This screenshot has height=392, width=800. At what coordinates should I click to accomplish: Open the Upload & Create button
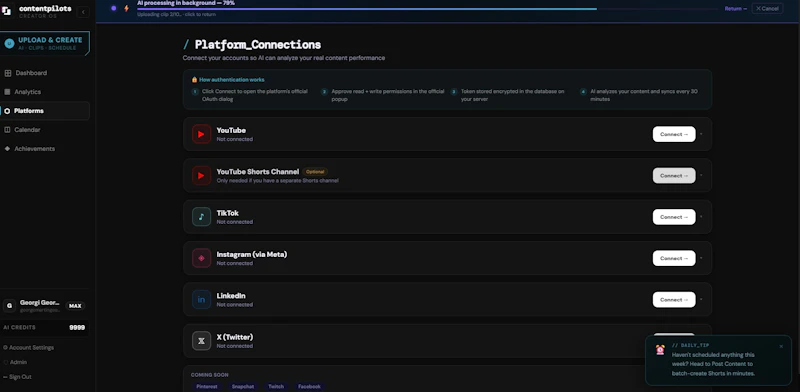(x=45, y=43)
